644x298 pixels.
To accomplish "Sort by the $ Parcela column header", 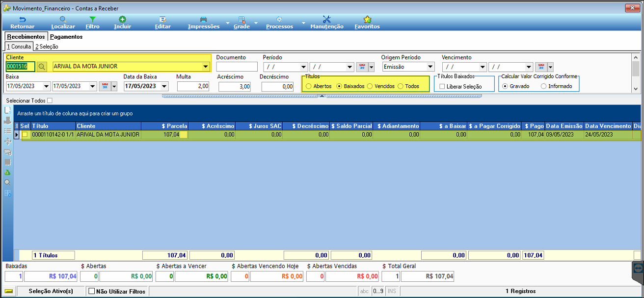I will [165, 126].
